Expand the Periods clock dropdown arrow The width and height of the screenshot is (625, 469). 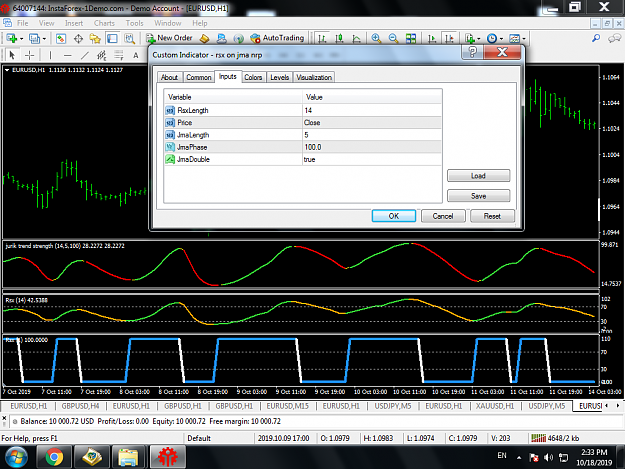[501, 39]
